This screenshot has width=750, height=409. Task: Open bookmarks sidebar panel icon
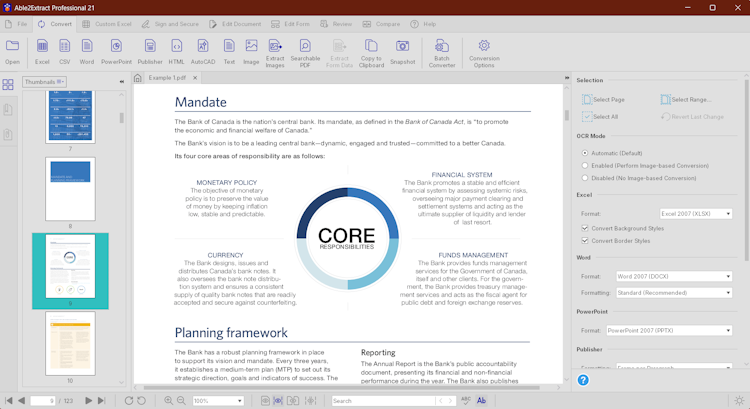click(8, 110)
